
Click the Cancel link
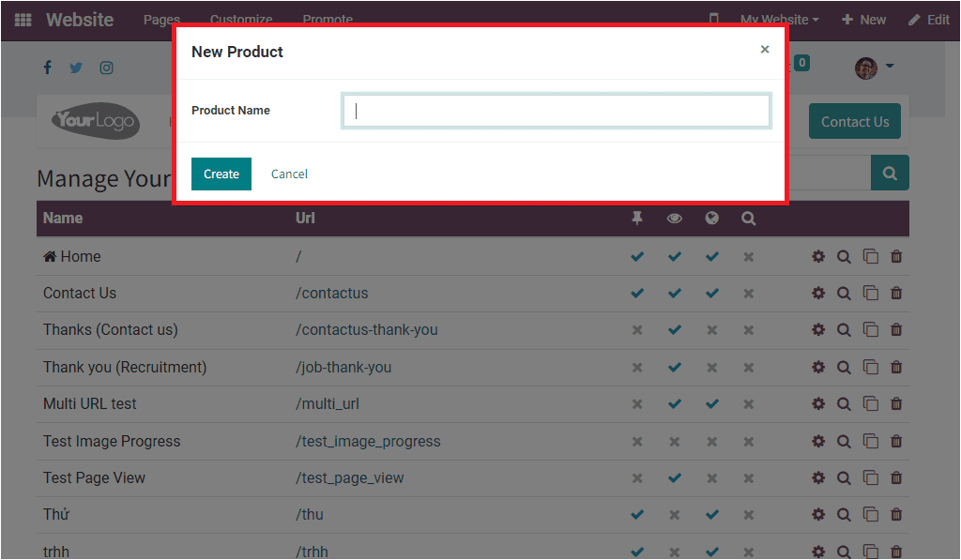pyautogui.click(x=289, y=174)
